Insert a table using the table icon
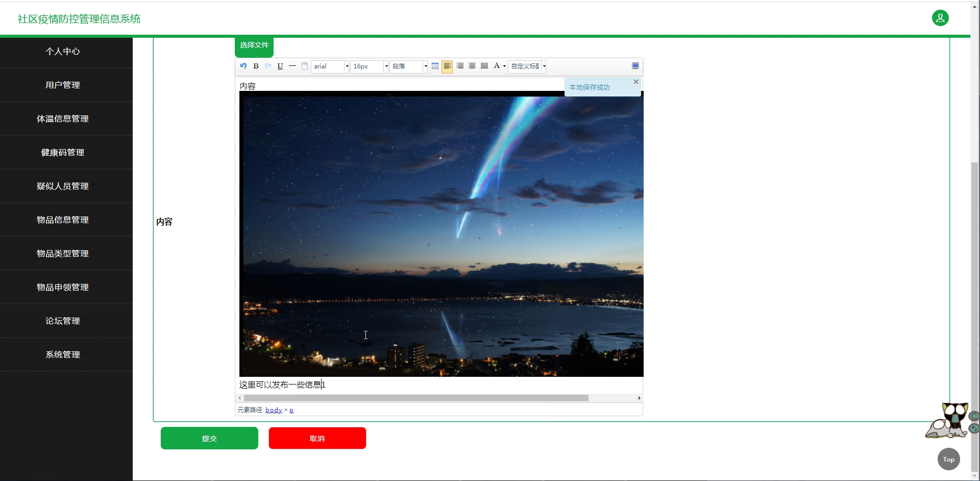Image resolution: width=980 pixels, height=481 pixels. point(435,66)
